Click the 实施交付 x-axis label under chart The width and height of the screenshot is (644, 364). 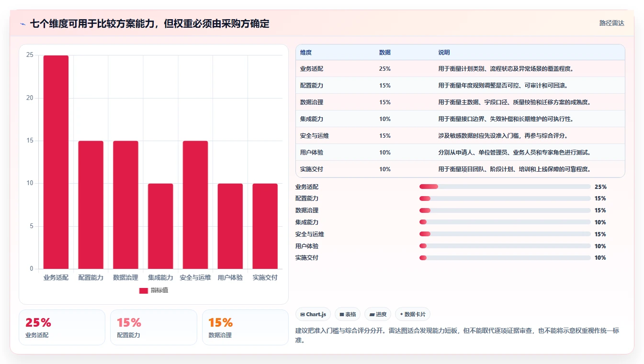click(x=265, y=277)
